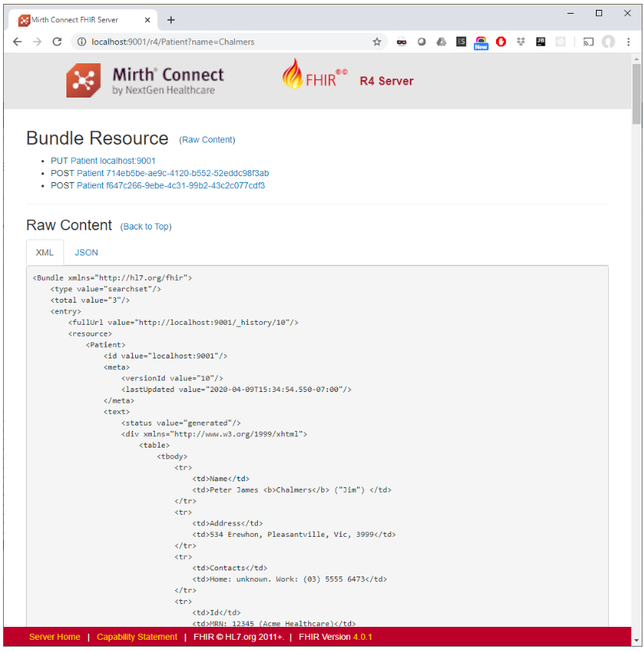The height and width of the screenshot is (652, 644).
Task: Bookmark this page with the star icon
Action: pos(377,42)
